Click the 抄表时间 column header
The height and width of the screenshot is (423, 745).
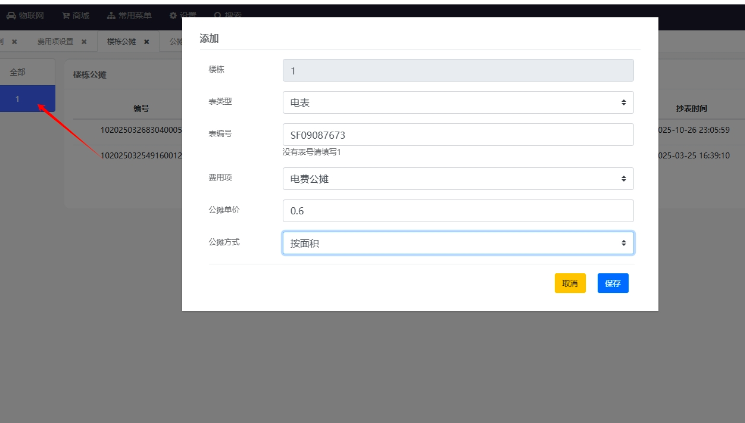[691, 109]
